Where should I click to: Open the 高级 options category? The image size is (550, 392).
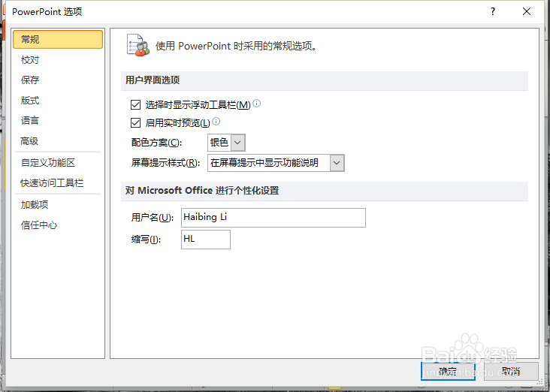pyautogui.click(x=29, y=141)
